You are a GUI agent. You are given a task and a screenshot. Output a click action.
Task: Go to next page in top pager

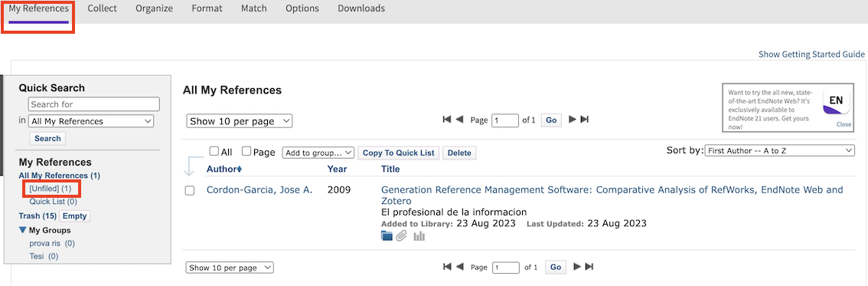(573, 119)
